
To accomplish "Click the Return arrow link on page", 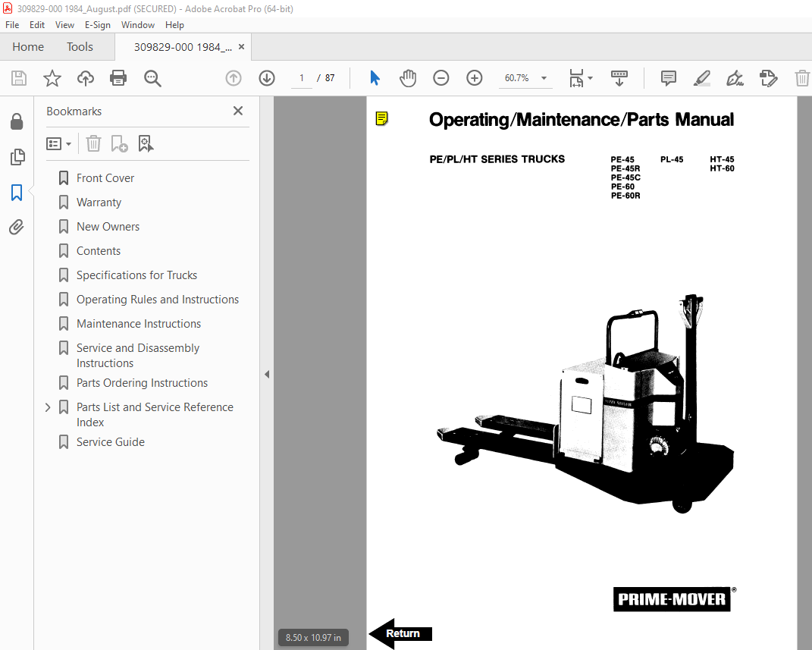I will [400, 633].
